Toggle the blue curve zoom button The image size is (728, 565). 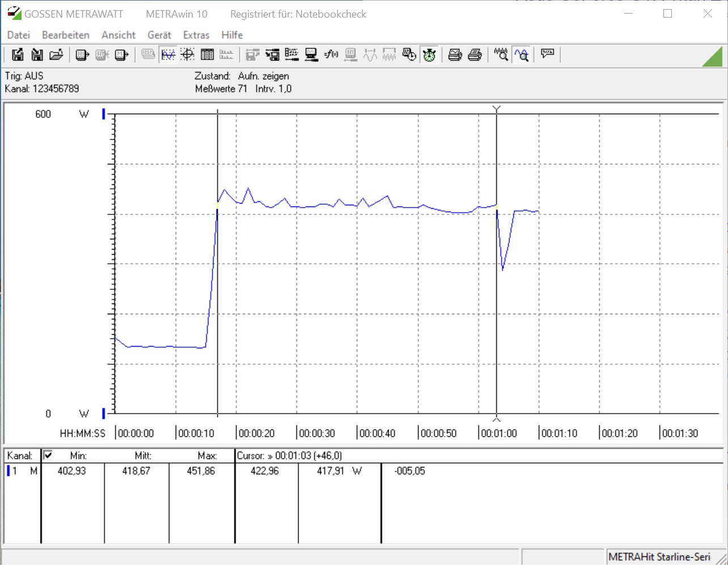click(x=521, y=54)
